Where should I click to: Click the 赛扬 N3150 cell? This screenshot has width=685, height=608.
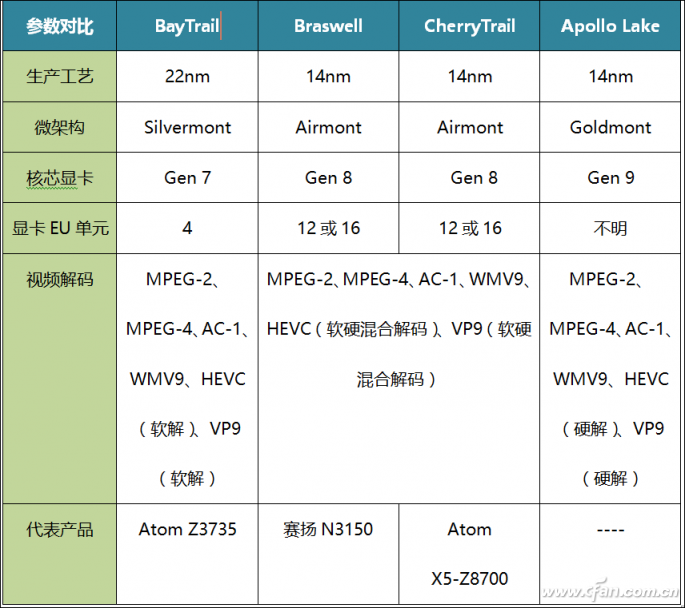328,554
